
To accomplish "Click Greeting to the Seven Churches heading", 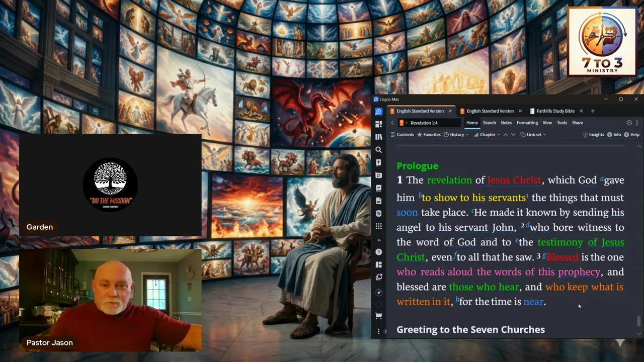I will pos(470,330).
